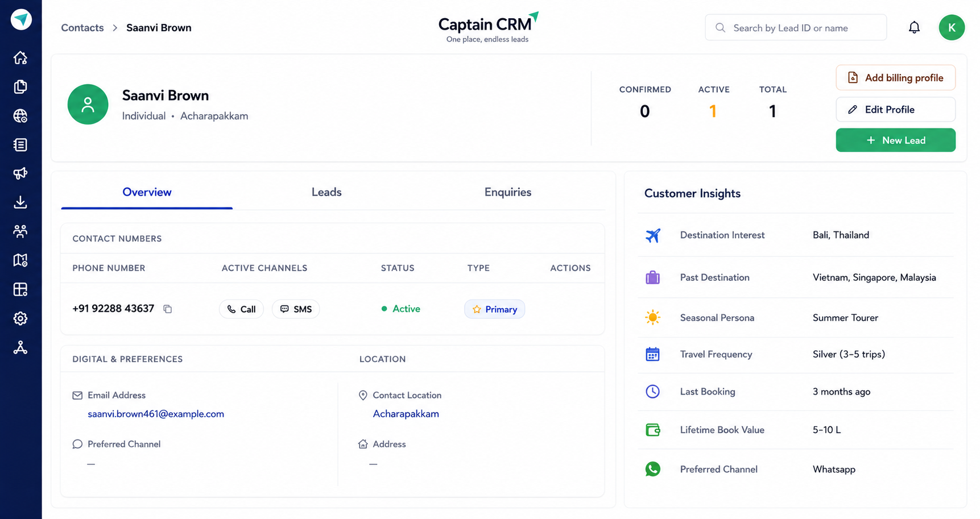Click the Primary type badge
The width and height of the screenshot is (980, 519).
click(x=494, y=309)
